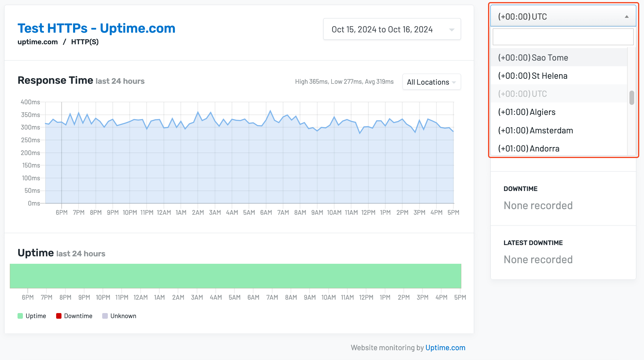The height and width of the screenshot is (360, 644).
Task: Open the Test HTTPs - Uptime.com link
Action: 96,28
